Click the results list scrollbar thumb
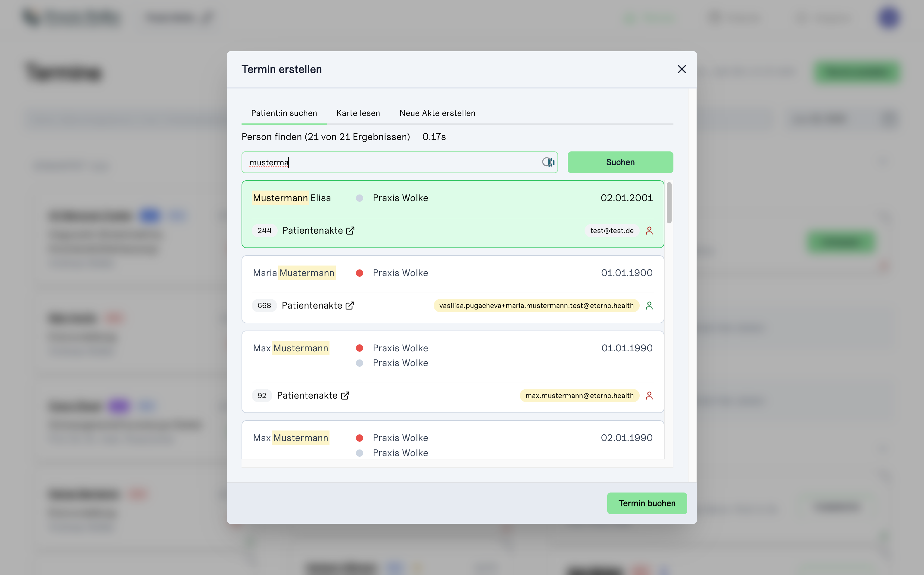This screenshot has height=575, width=924. [x=669, y=203]
